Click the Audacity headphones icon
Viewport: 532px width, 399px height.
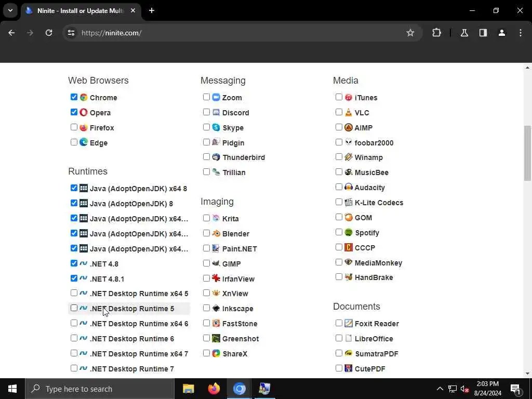coord(349,187)
